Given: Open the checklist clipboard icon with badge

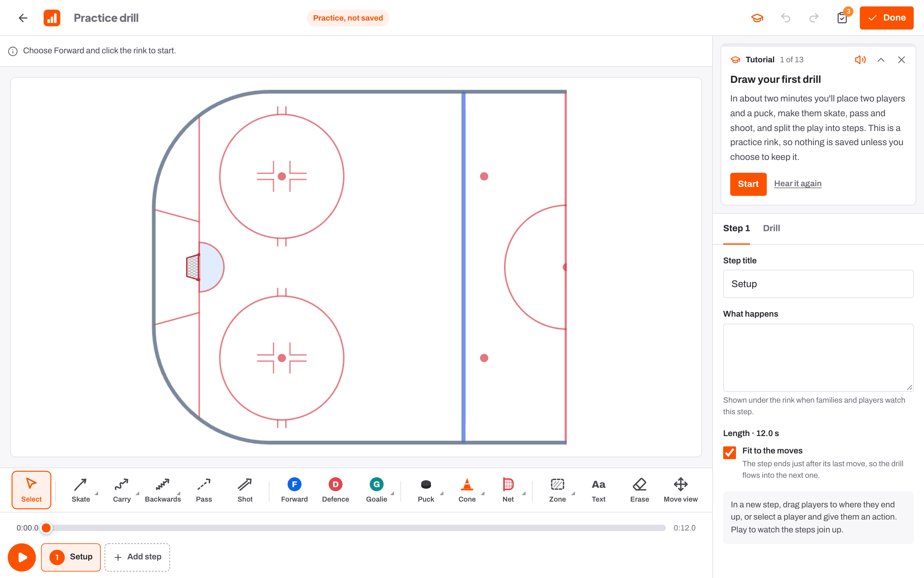Looking at the screenshot, I should [842, 18].
